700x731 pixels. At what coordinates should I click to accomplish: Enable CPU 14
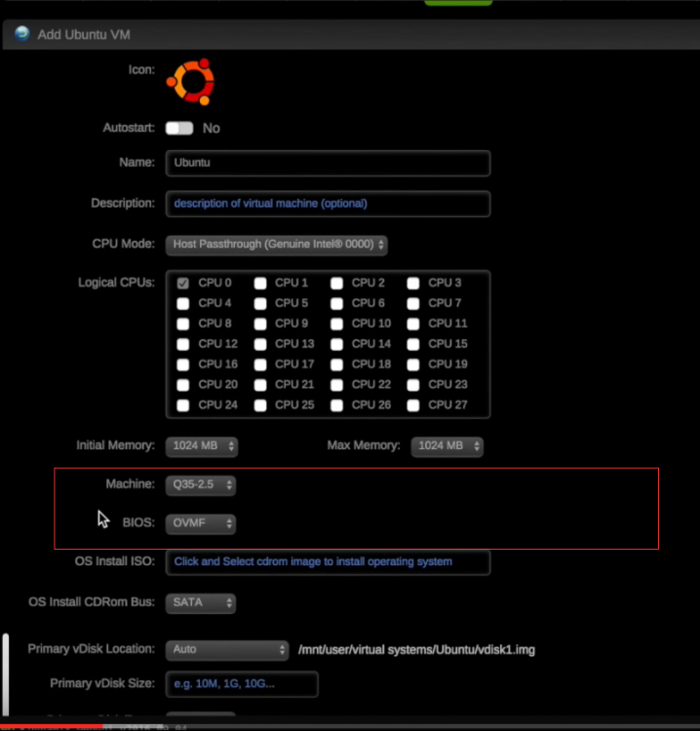coord(336,344)
